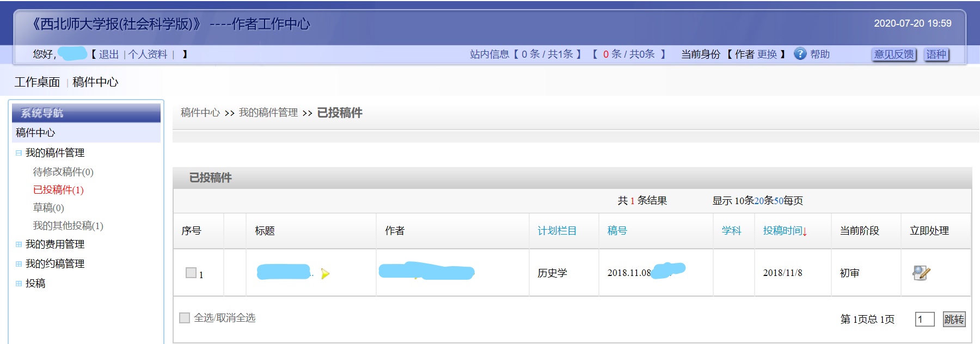Image resolution: width=980 pixels, height=344 pixels.
Task: Open 草稿(0) in sidebar
Action: click(48, 208)
